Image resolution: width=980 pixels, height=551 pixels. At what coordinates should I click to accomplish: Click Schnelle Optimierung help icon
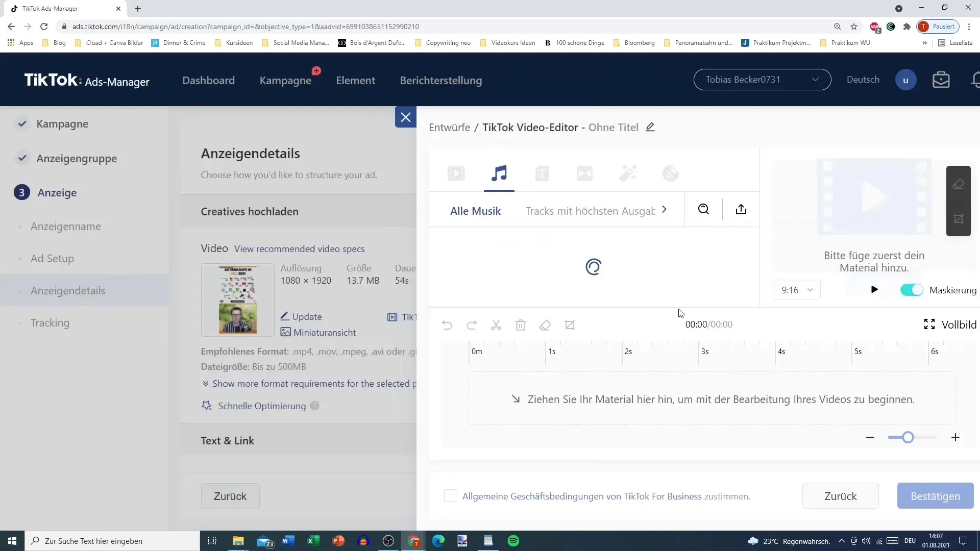pos(315,406)
